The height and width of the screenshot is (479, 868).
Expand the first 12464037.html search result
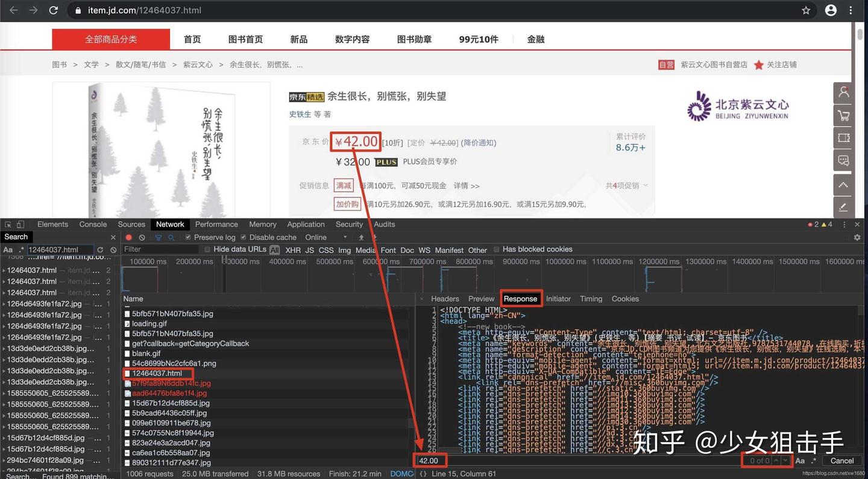(x=4, y=270)
